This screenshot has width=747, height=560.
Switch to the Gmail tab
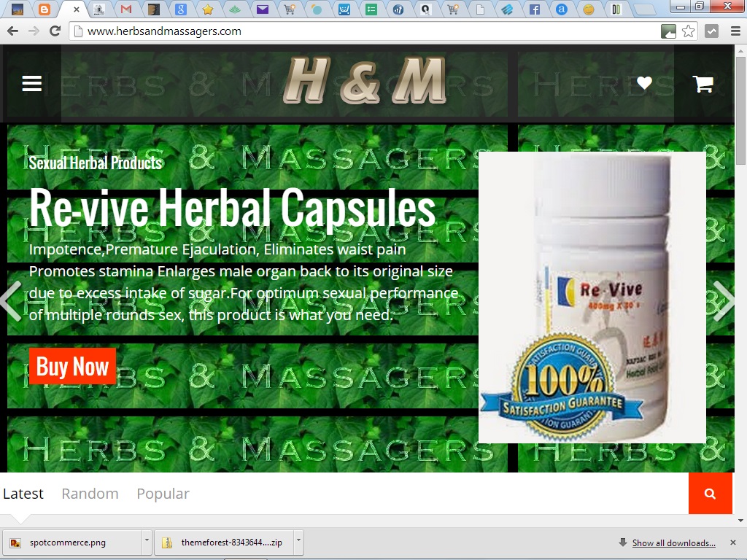(x=125, y=9)
